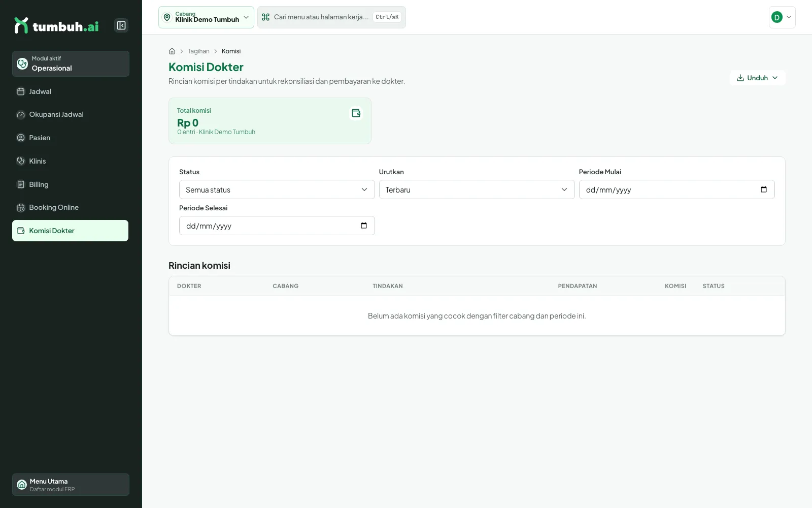The height and width of the screenshot is (508, 812).
Task: Click the KOMISI column header
Action: tap(675, 286)
